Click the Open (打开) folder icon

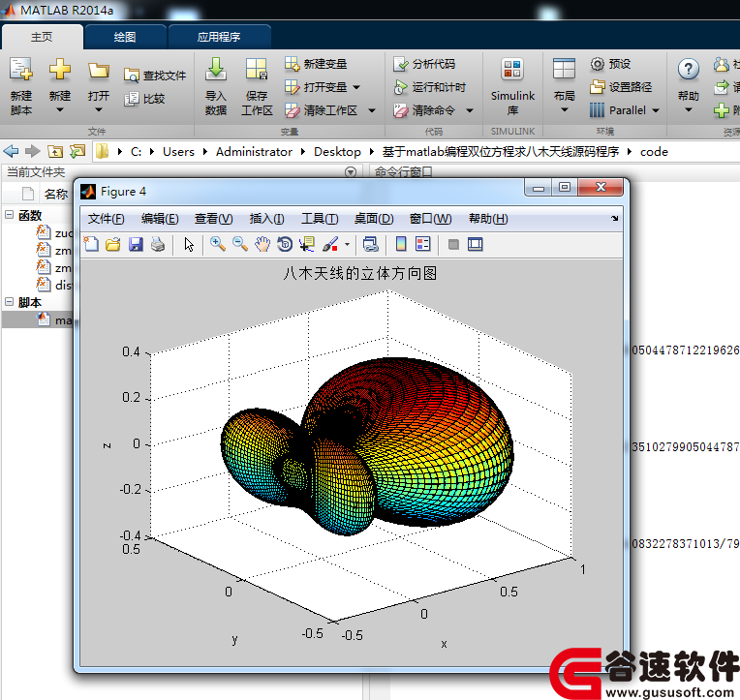tap(99, 71)
